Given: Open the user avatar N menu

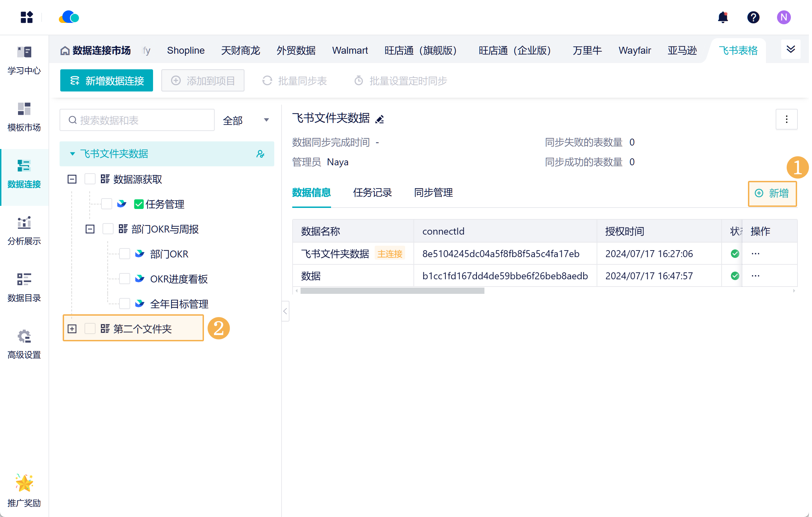Looking at the screenshot, I should [x=784, y=17].
